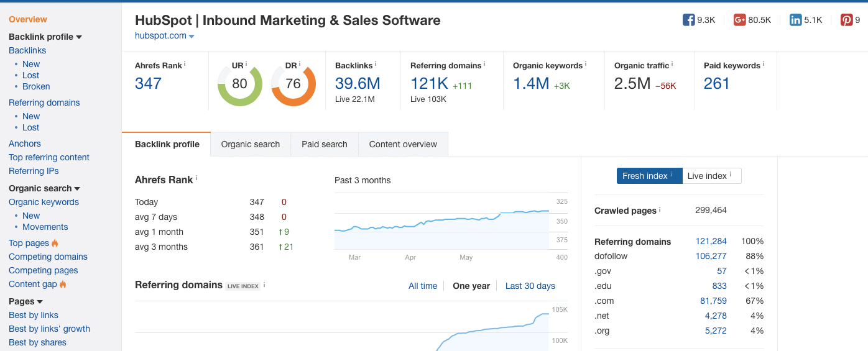Select All time range for referring domains

[423, 286]
